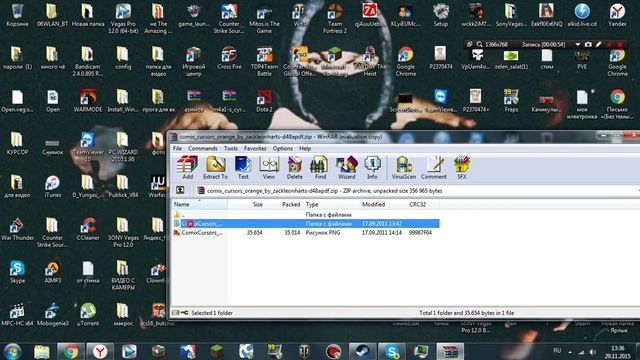Open the Tools menu

(x=231, y=149)
